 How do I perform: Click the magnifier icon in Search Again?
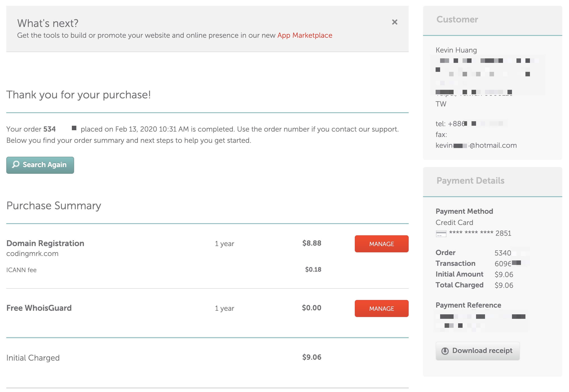click(16, 164)
